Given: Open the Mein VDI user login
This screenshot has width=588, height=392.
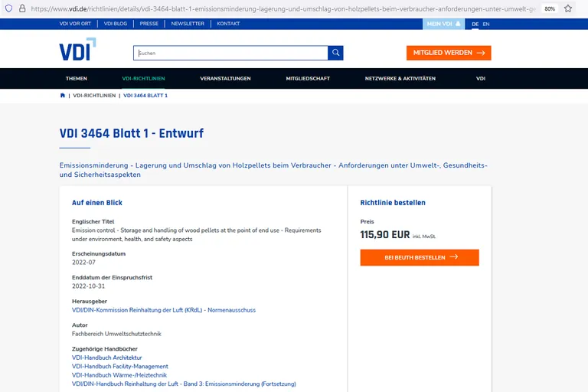Looking at the screenshot, I should (x=443, y=24).
